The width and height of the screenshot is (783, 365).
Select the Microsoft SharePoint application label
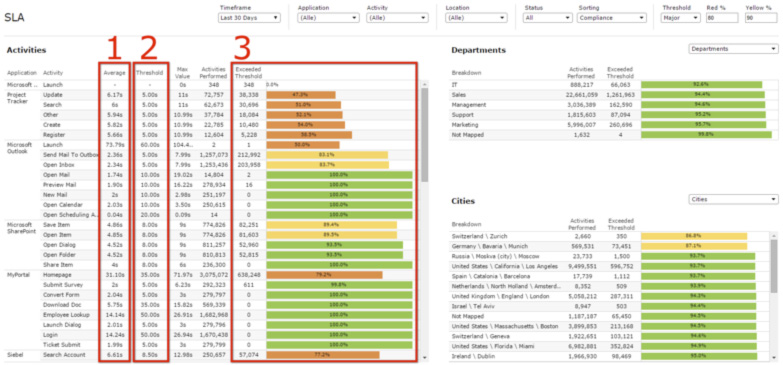coord(21,228)
